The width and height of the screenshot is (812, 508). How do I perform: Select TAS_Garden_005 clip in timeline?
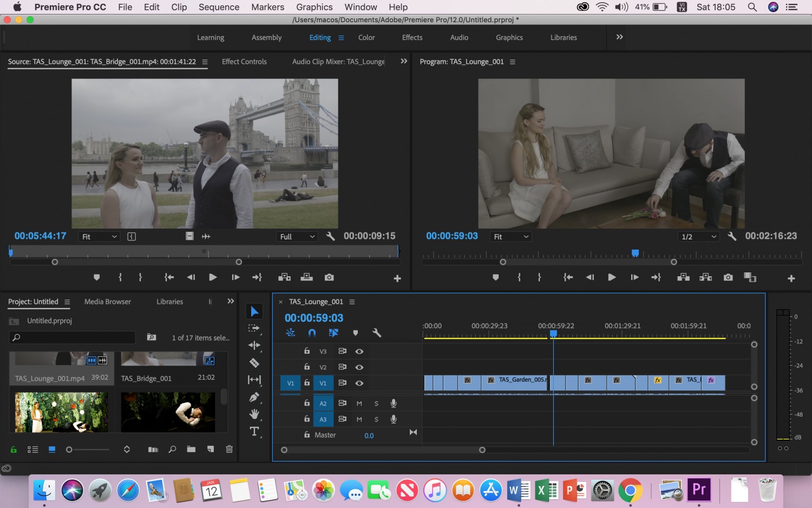pos(515,382)
